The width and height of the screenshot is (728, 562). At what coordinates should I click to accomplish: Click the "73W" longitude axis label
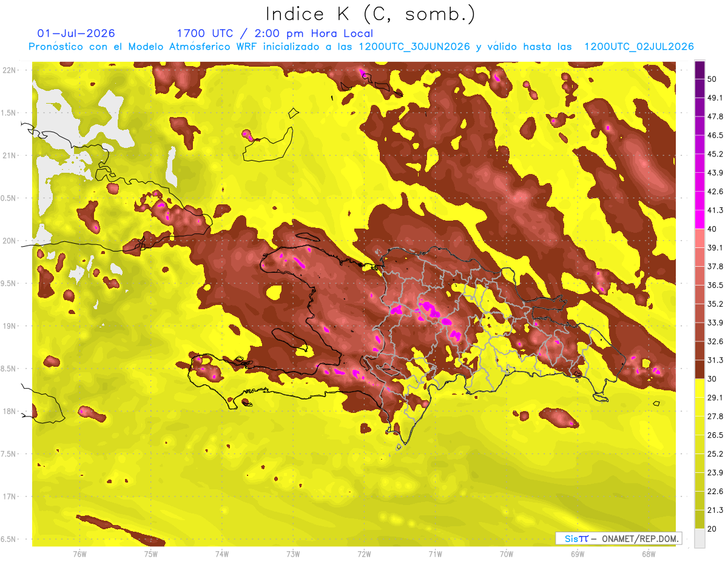[x=293, y=554]
